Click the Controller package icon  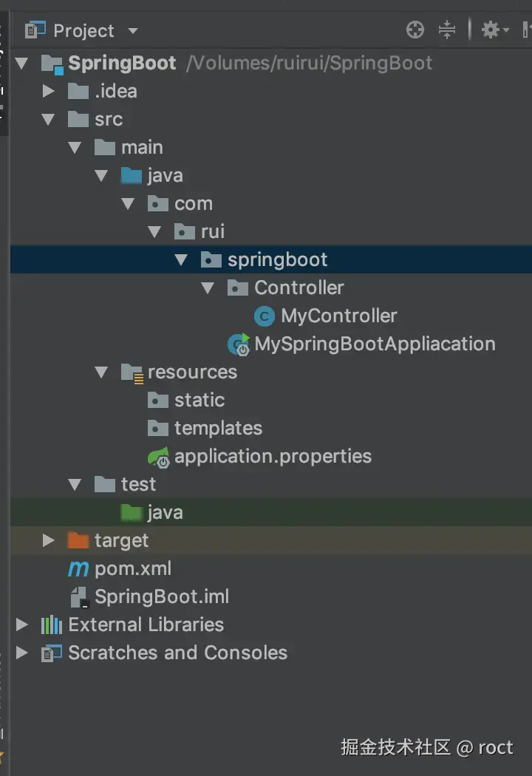[x=238, y=288]
